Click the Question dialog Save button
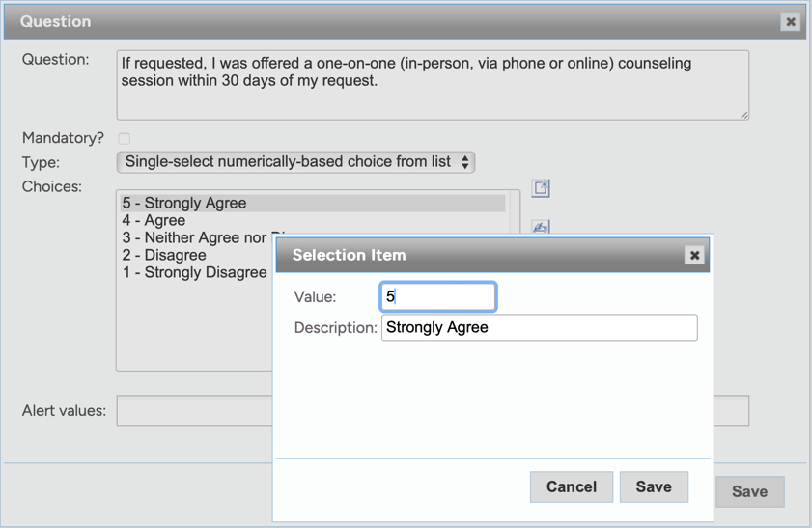 tap(749, 491)
